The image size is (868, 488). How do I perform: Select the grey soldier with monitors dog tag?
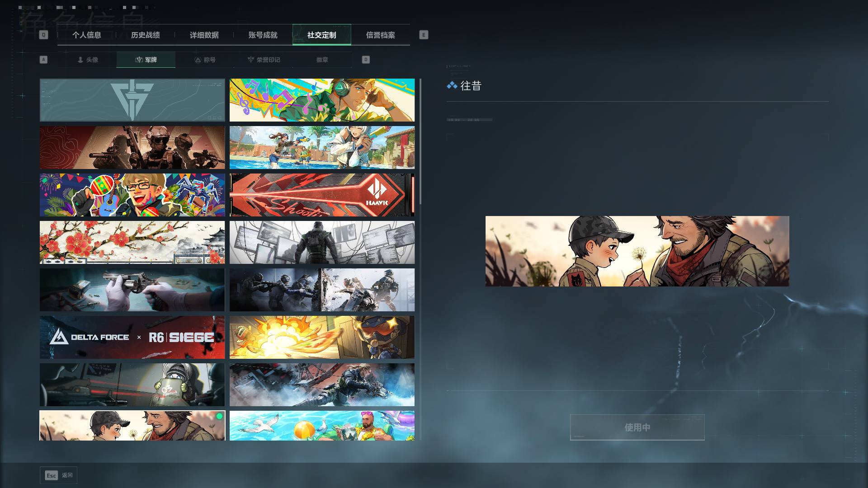(x=322, y=243)
